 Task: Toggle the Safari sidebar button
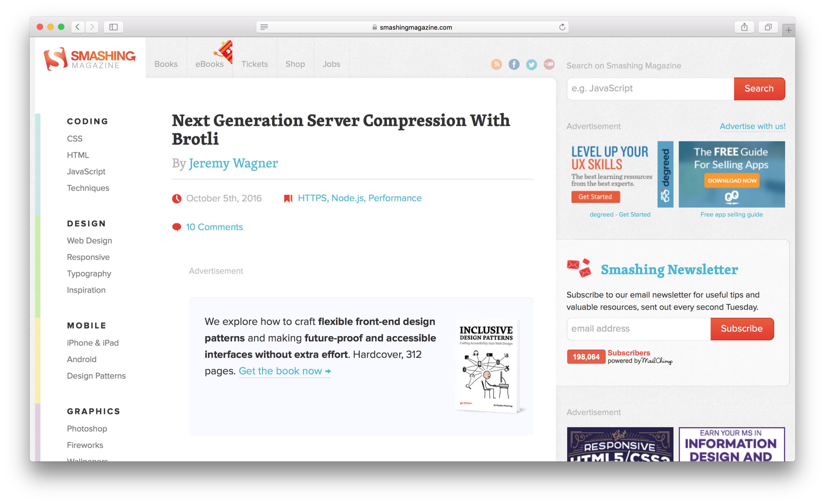coord(113,27)
